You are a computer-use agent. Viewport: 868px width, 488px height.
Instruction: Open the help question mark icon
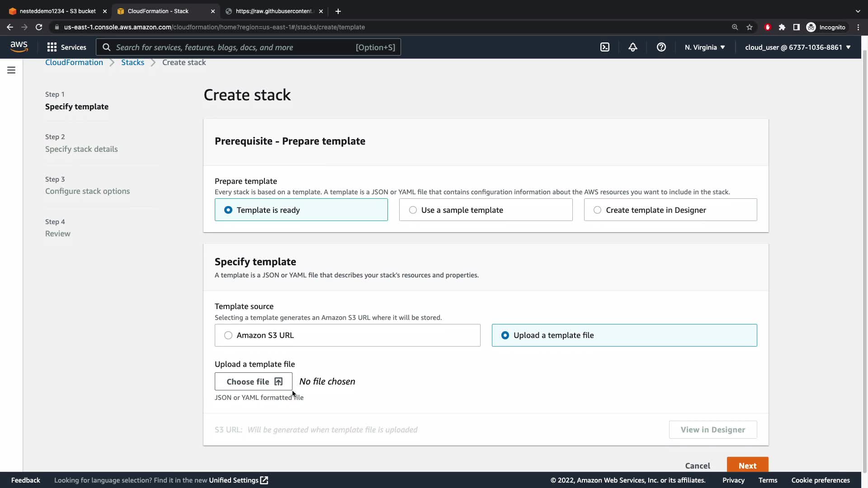point(661,47)
